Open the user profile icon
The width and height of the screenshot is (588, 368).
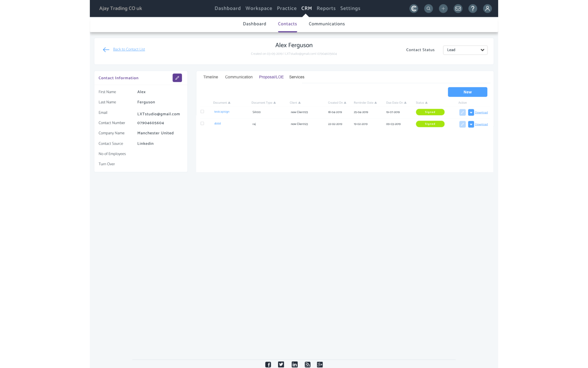click(x=487, y=8)
